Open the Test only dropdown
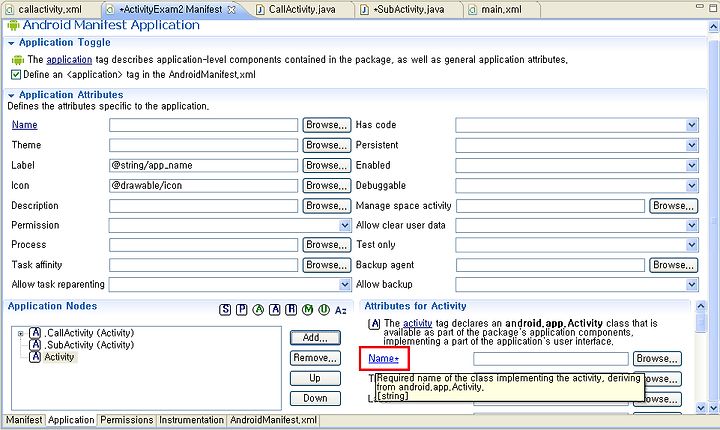Viewport: 720px width, 430px height. [692, 245]
